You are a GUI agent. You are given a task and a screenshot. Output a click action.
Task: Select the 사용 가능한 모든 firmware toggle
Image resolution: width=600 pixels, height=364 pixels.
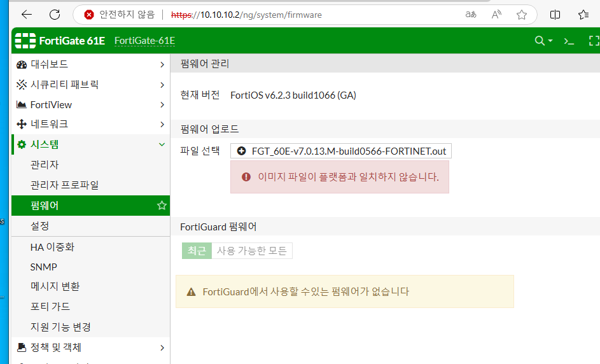click(252, 251)
